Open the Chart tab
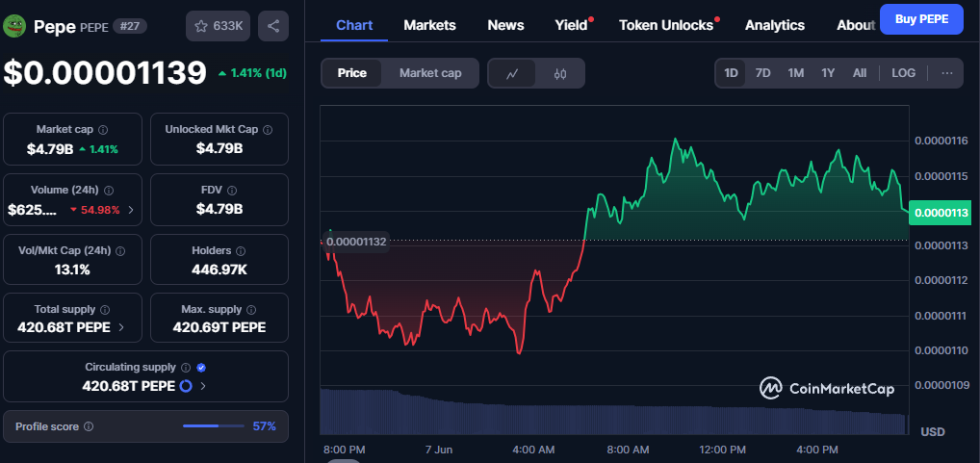The image size is (980, 463). tap(354, 26)
